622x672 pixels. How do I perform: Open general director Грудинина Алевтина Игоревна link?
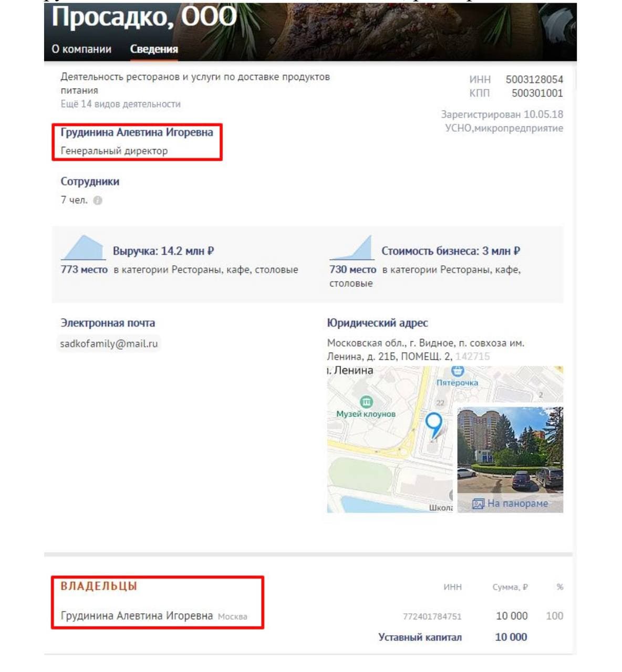[137, 132]
